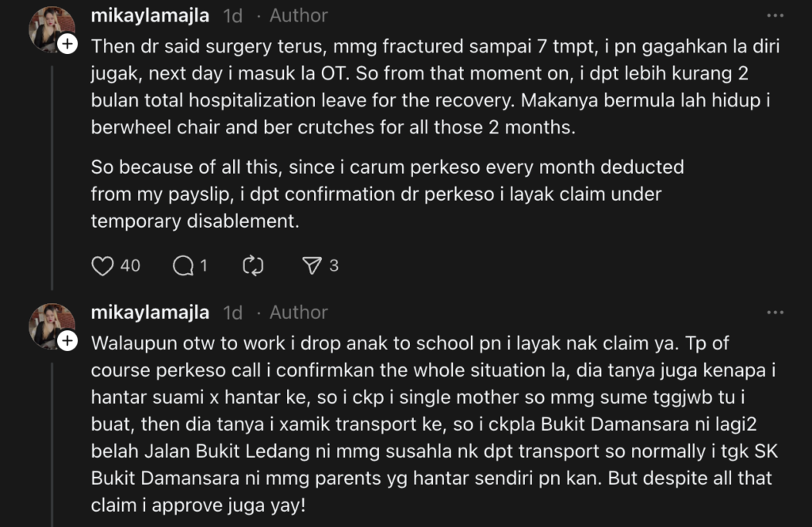Screen dimensions: 812x527
Task: Click the 1d timestamp on first post
Action: 232,16
